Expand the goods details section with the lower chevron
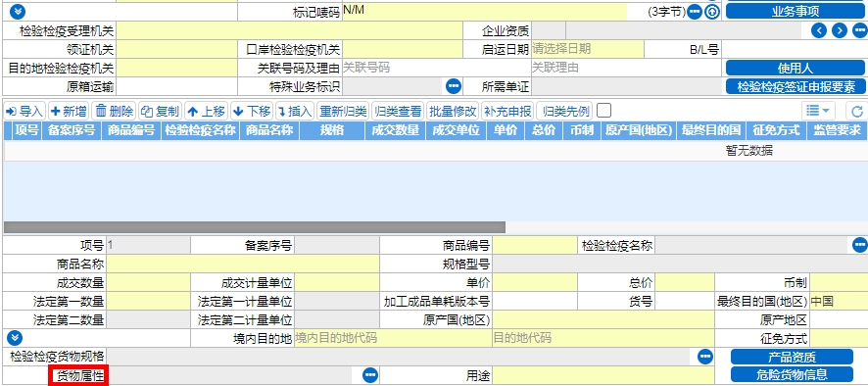The image size is (868, 386). click(x=15, y=337)
